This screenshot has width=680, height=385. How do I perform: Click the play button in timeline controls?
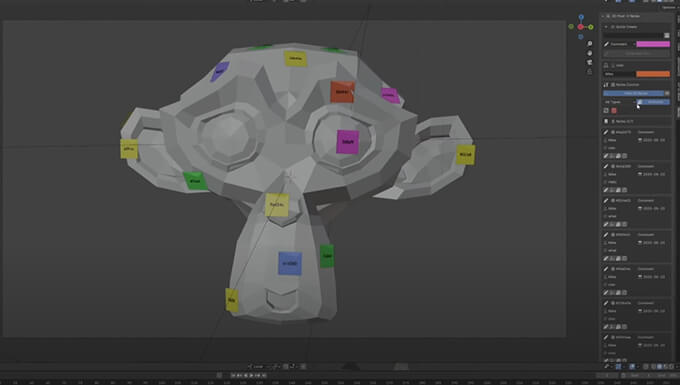coord(252,375)
